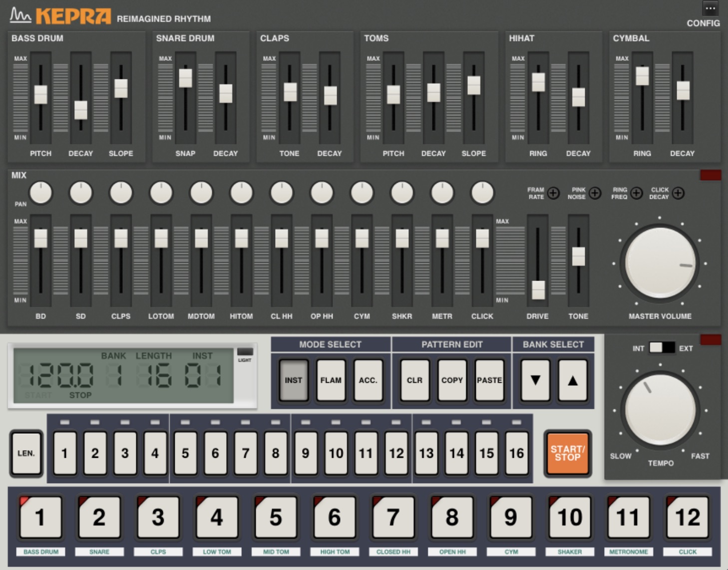Click the CLR pattern button
The width and height of the screenshot is (728, 570).
pyautogui.click(x=414, y=380)
